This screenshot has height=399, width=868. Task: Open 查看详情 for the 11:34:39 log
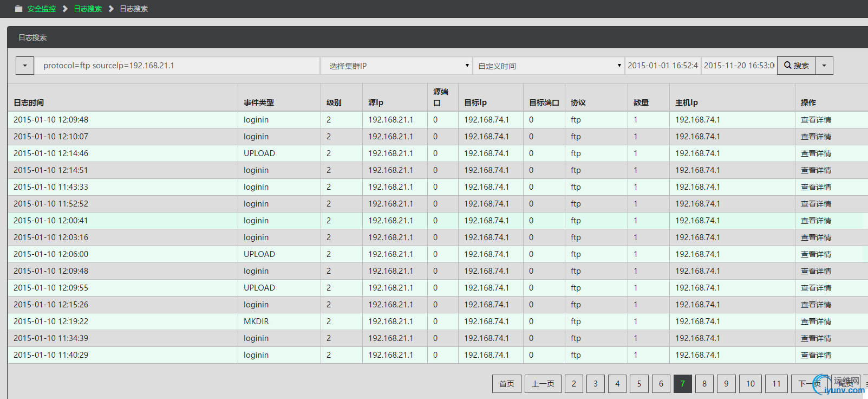[816, 338]
